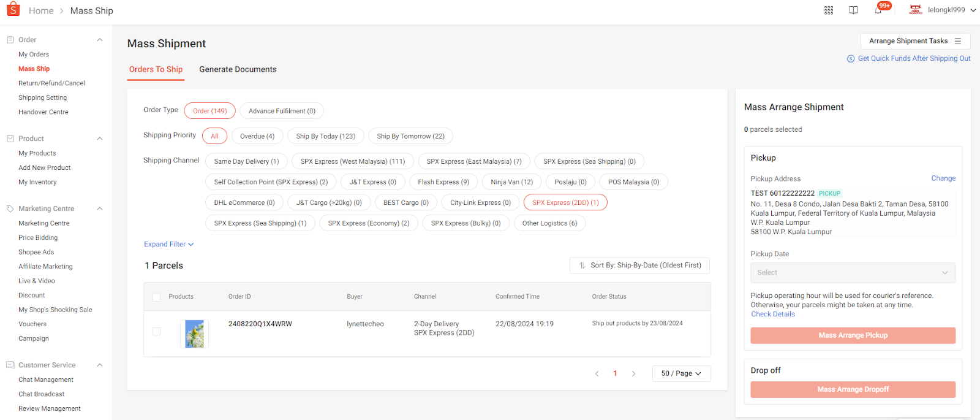The width and height of the screenshot is (980, 420).
Task: Open the Pickup Date select dropdown
Action: pyautogui.click(x=853, y=273)
